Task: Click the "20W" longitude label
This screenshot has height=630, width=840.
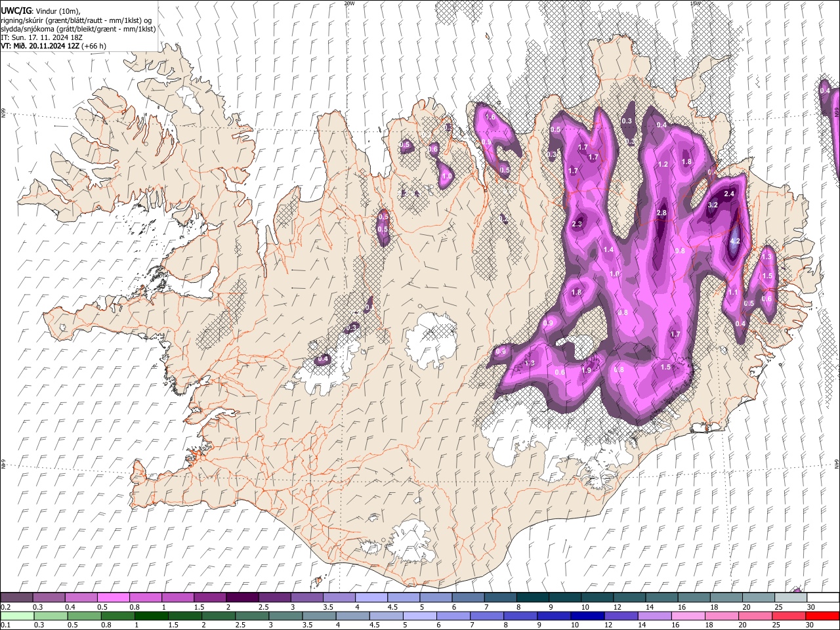Action: tap(349, 3)
